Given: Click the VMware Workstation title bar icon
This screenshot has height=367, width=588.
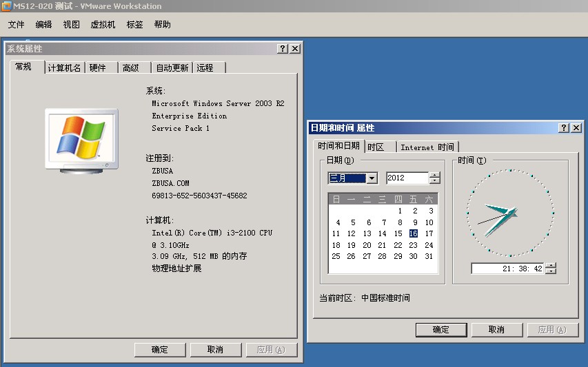Looking at the screenshot, I should pos(6,6).
